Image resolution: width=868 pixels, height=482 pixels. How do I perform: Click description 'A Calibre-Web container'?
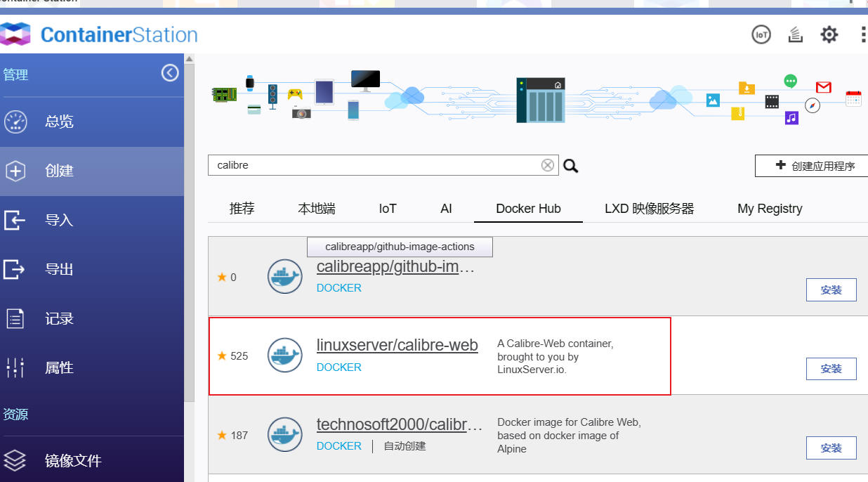click(x=555, y=357)
